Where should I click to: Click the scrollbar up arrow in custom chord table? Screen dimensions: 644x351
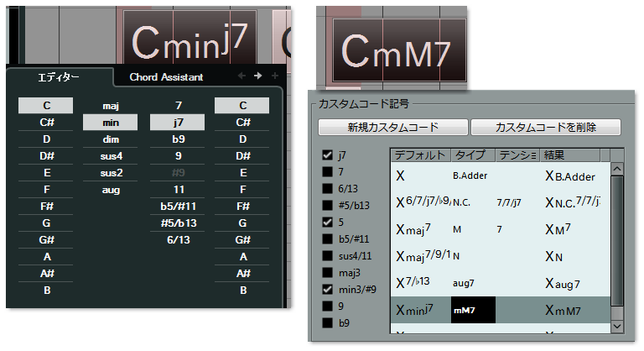pyautogui.click(x=617, y=169)
